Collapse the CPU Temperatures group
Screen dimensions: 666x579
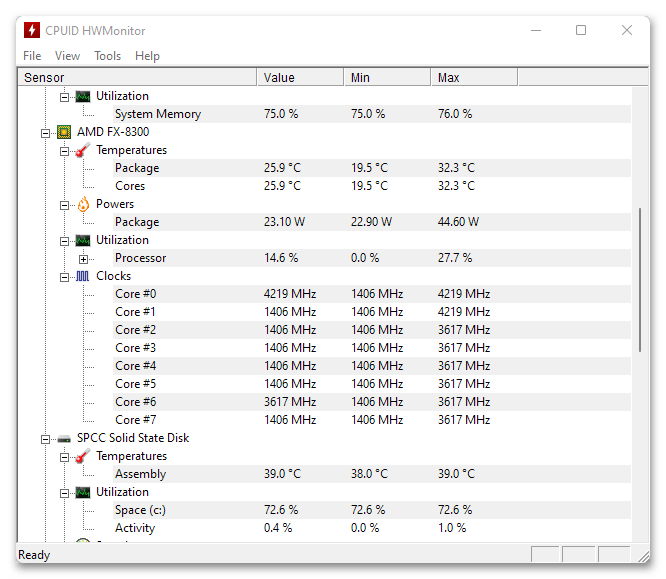click(x=64, y=152)
